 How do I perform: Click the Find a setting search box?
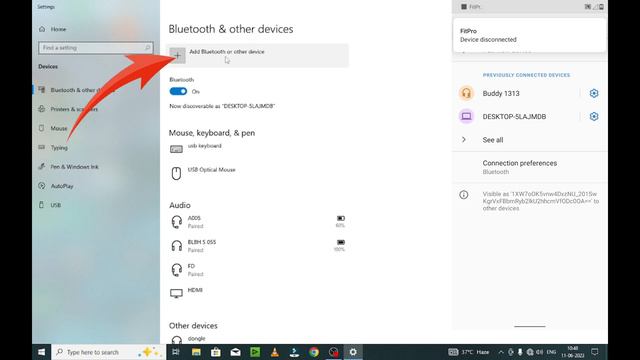tap(96, 48)
